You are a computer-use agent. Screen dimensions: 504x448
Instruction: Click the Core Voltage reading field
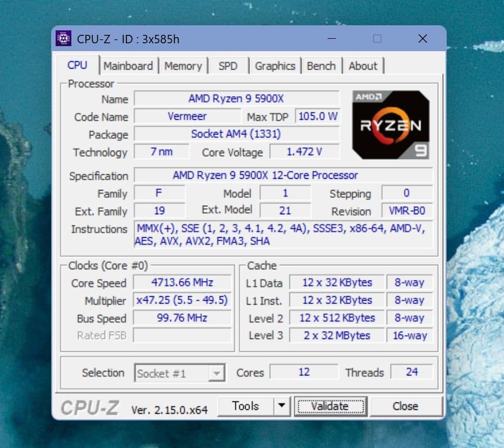point(306,152)
